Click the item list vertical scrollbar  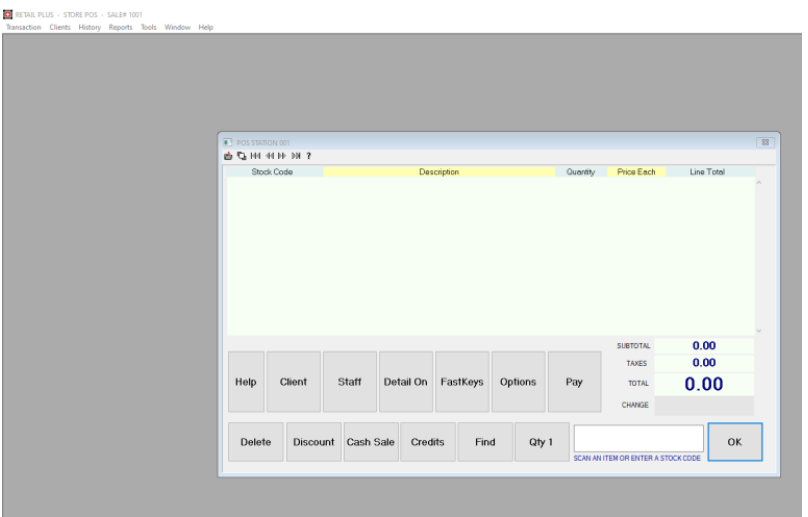click(x=758, y=256)
